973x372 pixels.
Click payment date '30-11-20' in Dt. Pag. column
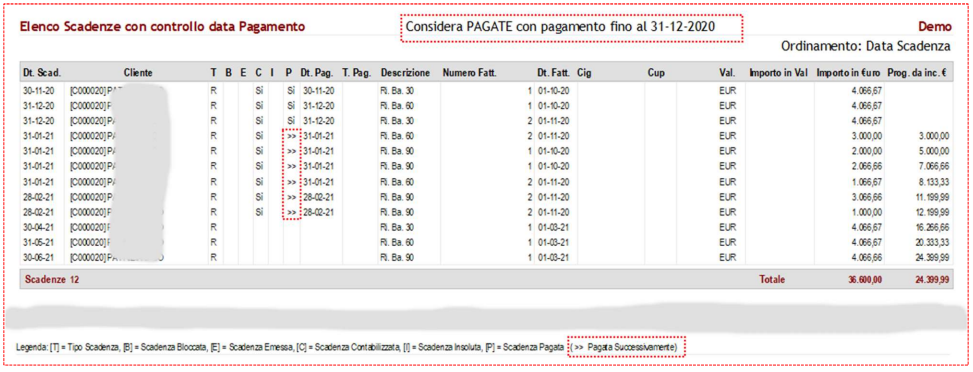coord(319,91)
